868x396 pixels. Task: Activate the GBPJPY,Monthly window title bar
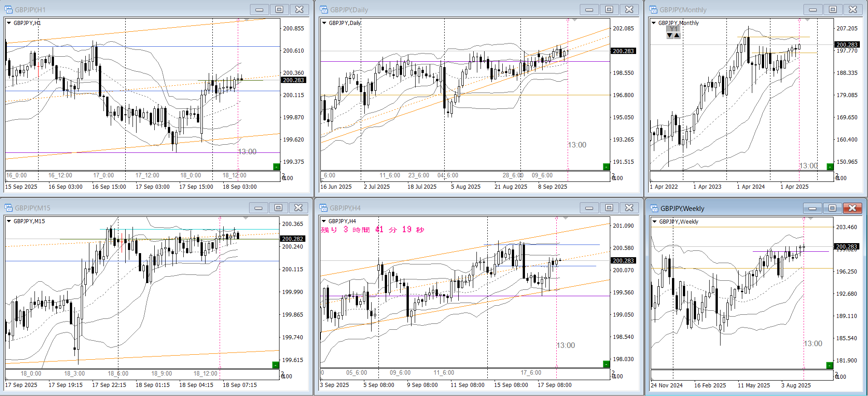(726, 10)
